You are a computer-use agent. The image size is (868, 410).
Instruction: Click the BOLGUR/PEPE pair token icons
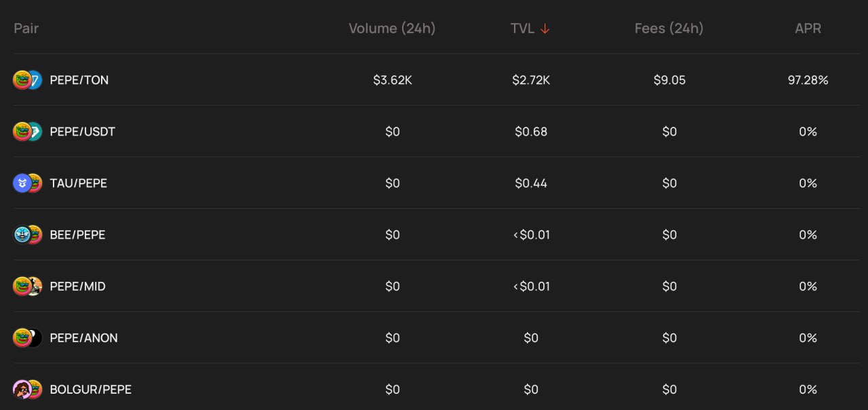pyautogui.click(x=28, y=389)
